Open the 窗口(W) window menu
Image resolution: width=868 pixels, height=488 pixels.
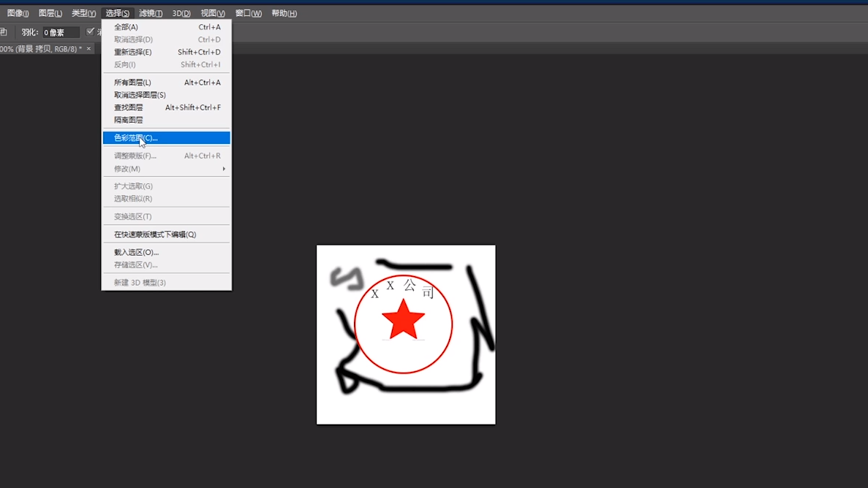[x=248, y=13]
